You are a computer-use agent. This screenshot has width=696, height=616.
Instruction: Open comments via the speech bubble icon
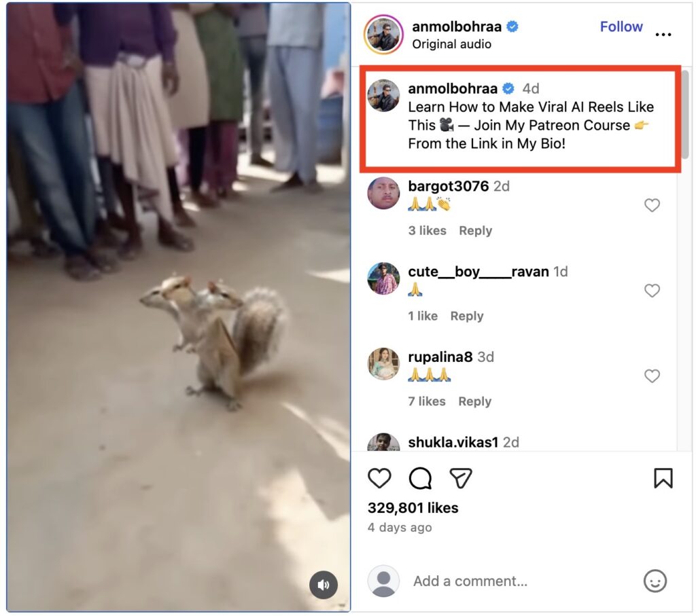[x=420, y=478]
